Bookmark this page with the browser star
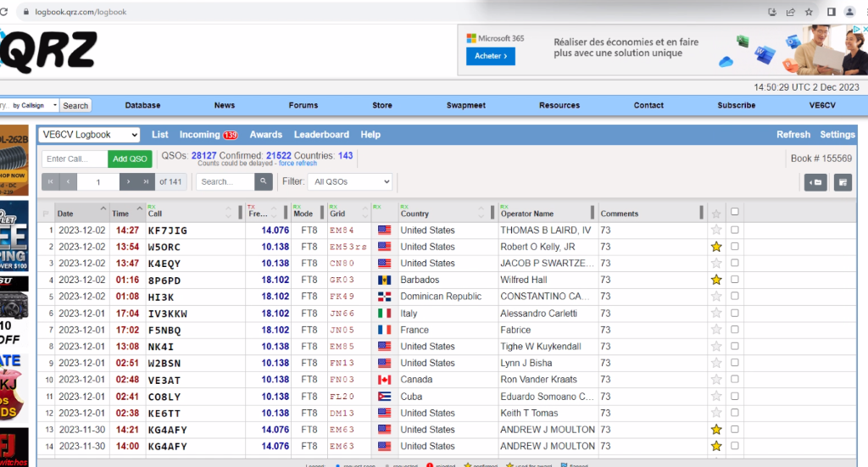 [x=810, y=12]
